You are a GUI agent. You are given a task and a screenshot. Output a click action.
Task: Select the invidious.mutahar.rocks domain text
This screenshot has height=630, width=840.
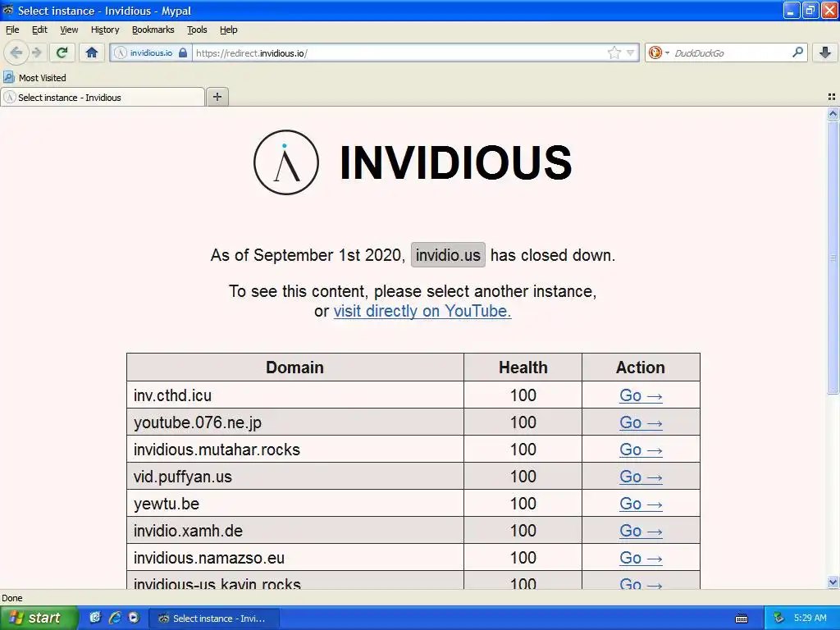[x=217, y=450]
